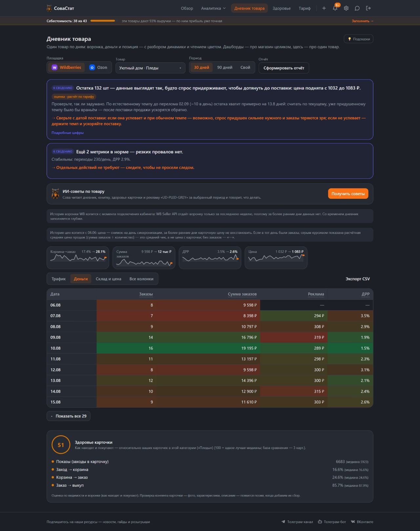
Task: Click the Телеграм-канал paper plane icon
Action: pyautogui.click(x=283, y=522)
